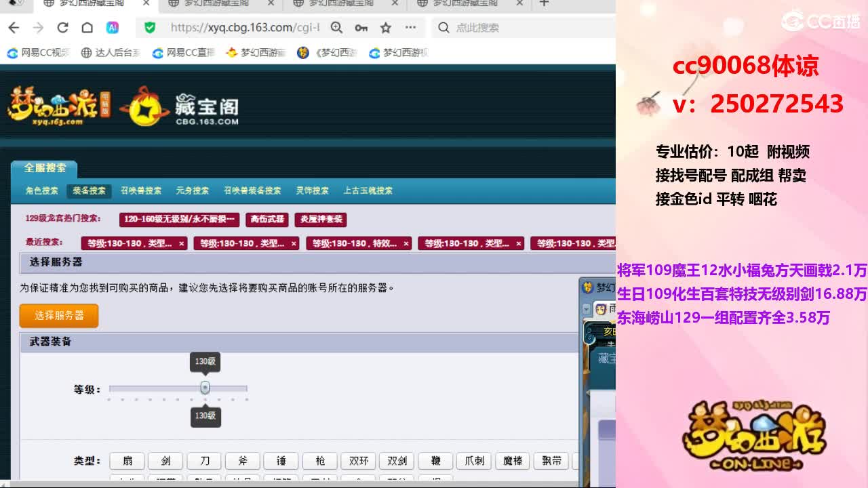The image size is (868, 488).
Task: Switch to 召唤兽搜索 tab
Action: coord(141,190)
